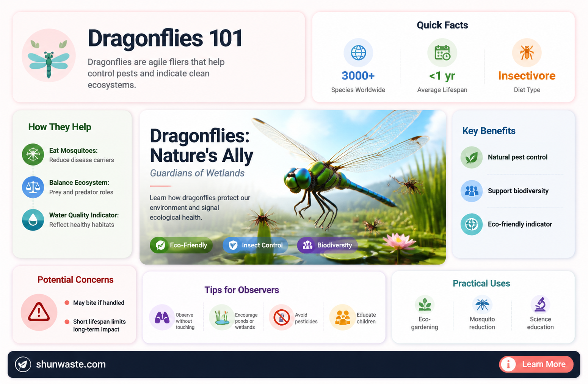Click the no-pesticides prohibition icon
This screenshot has height=384, width=588.
click(281, 317)
